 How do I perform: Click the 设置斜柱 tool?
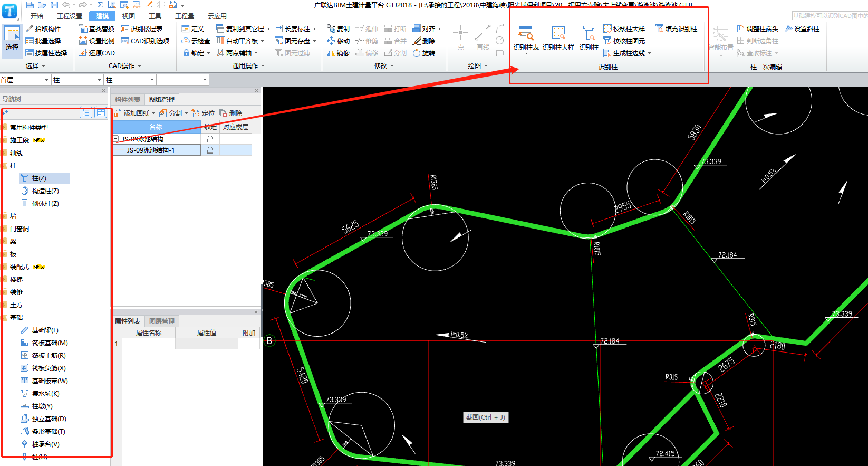[802, 28]
